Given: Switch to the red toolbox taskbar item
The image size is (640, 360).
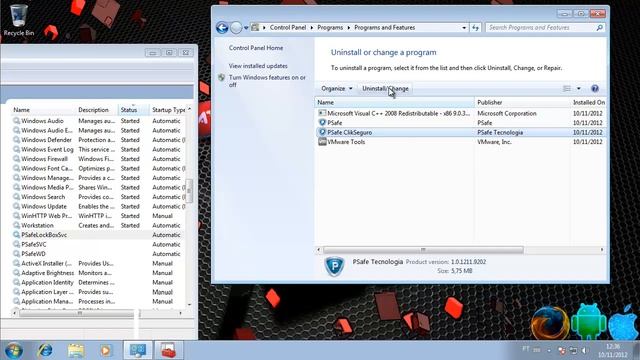Looking at the screenshot, I should click(x=168, y=350).
